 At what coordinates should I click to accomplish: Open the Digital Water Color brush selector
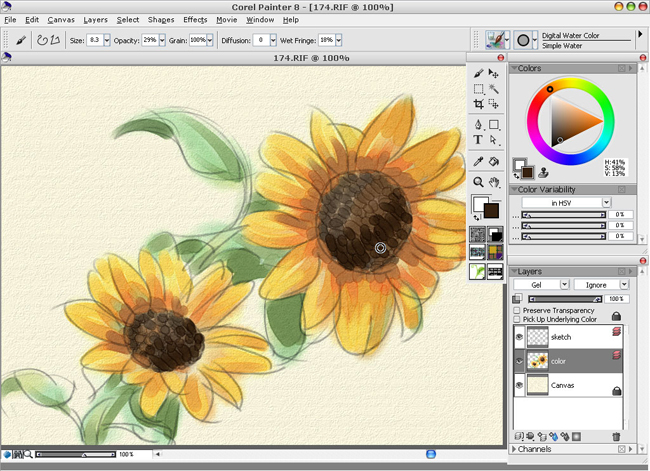(497, 40)
